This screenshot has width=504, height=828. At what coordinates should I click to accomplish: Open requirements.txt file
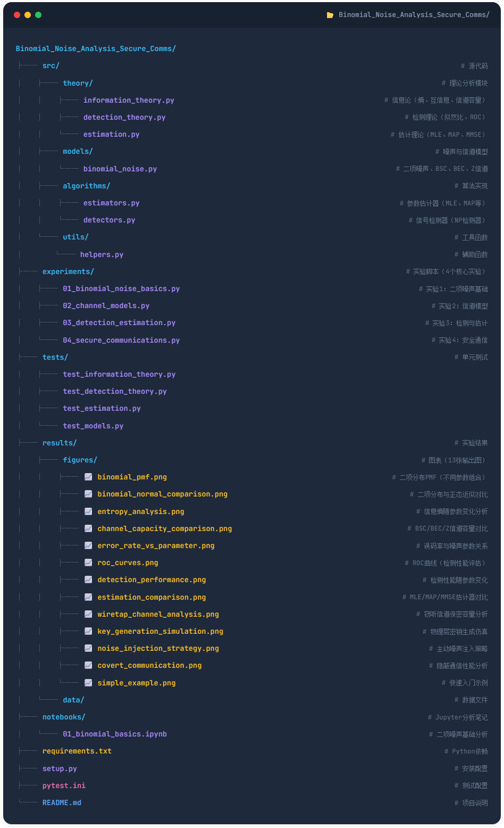(x=77, y=751)
